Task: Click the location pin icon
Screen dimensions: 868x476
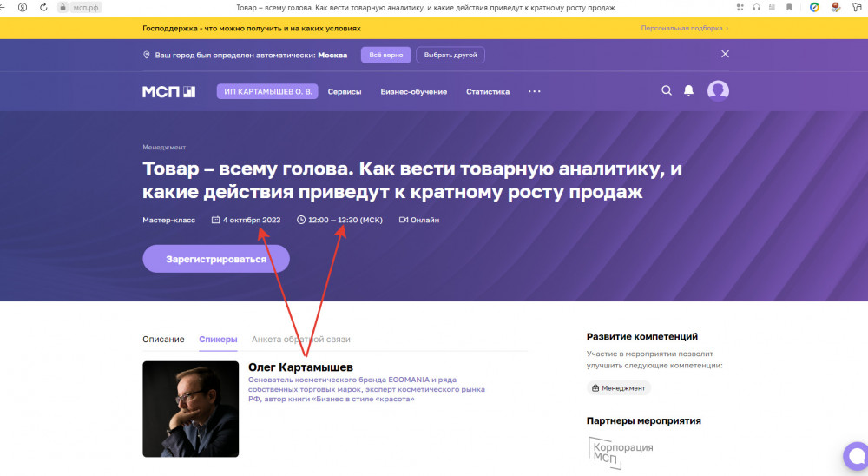Action: [146, 55]
